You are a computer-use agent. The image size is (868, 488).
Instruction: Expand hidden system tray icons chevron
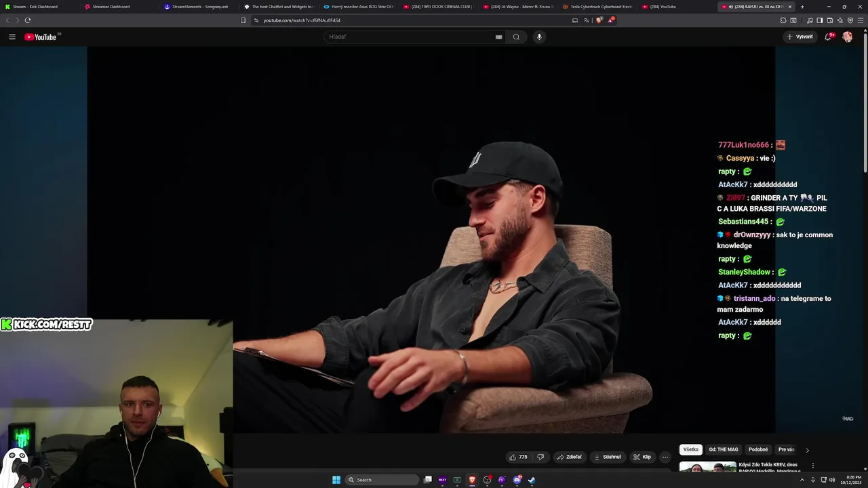802,480
